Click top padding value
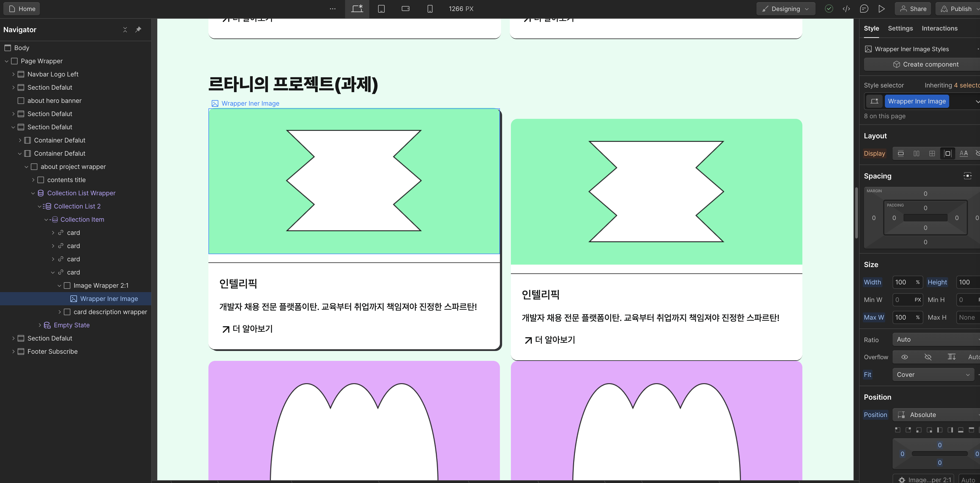 click(925, 208)
